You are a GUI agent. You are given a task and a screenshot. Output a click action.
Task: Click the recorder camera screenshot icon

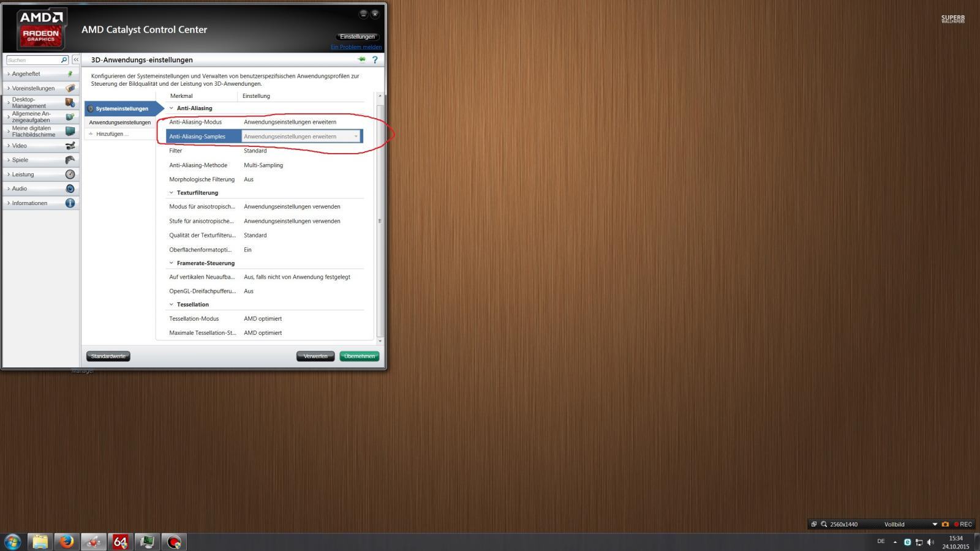coord(945,524)
